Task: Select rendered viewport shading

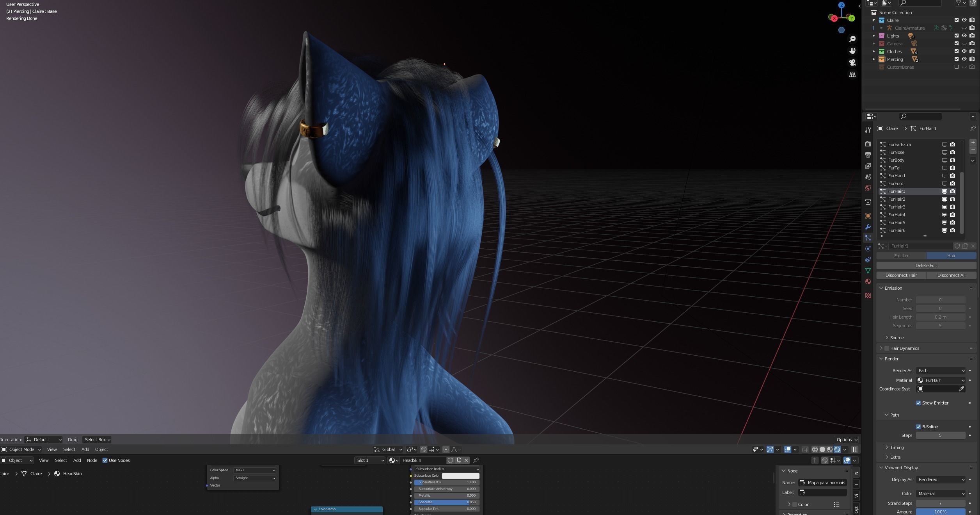Action: click(837, 449)
